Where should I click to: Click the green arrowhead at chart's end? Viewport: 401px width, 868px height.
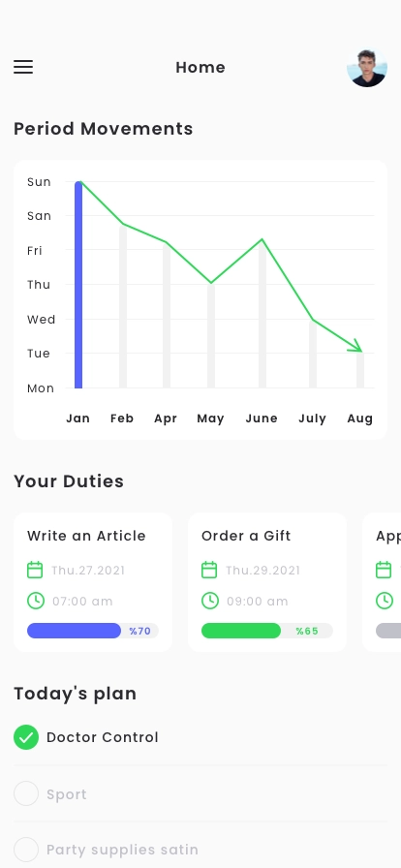point(355,346)
